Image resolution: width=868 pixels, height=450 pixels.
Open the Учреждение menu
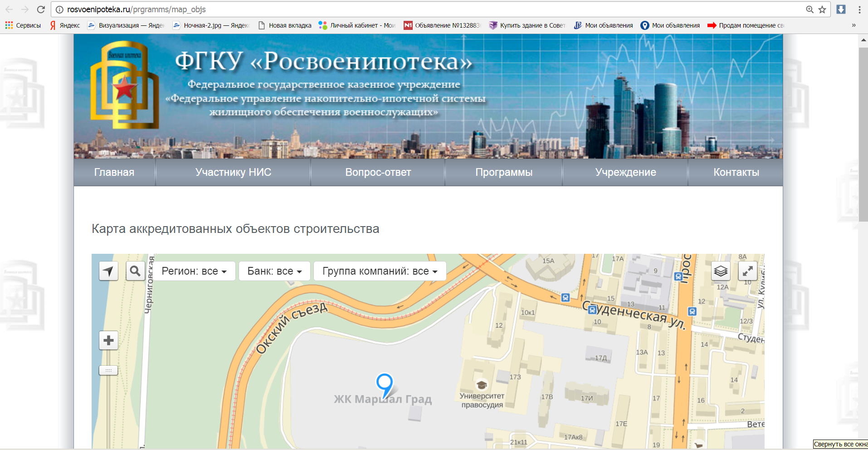point(625,172)
